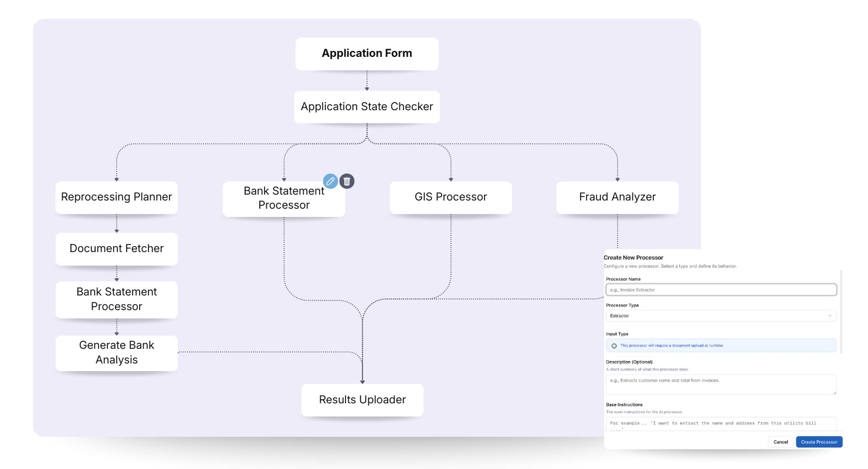Click the Document Fetcher node
This screenshot has height=469, width=868.
tap(116, 249)
